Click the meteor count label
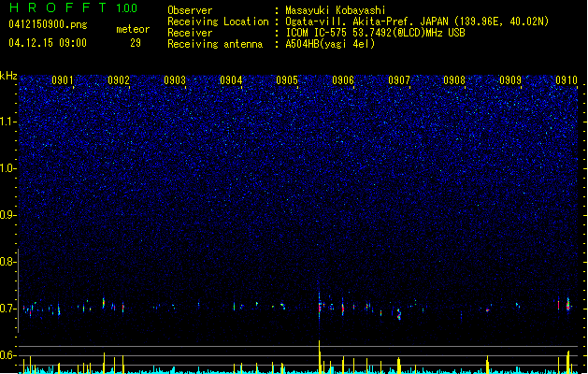This screenshot has width=588, height=374. (x=133, y=29)
